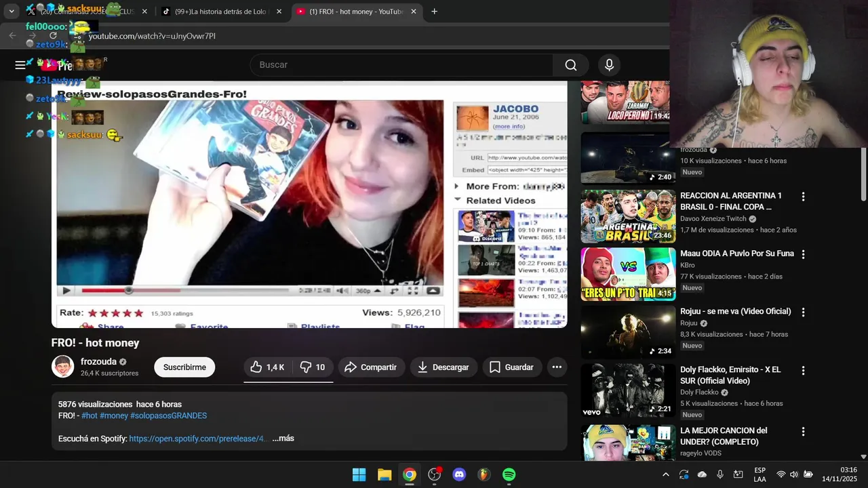Screen dimensions: 868x488
Task: Click the Buscar search field
Action: [400, 65]
